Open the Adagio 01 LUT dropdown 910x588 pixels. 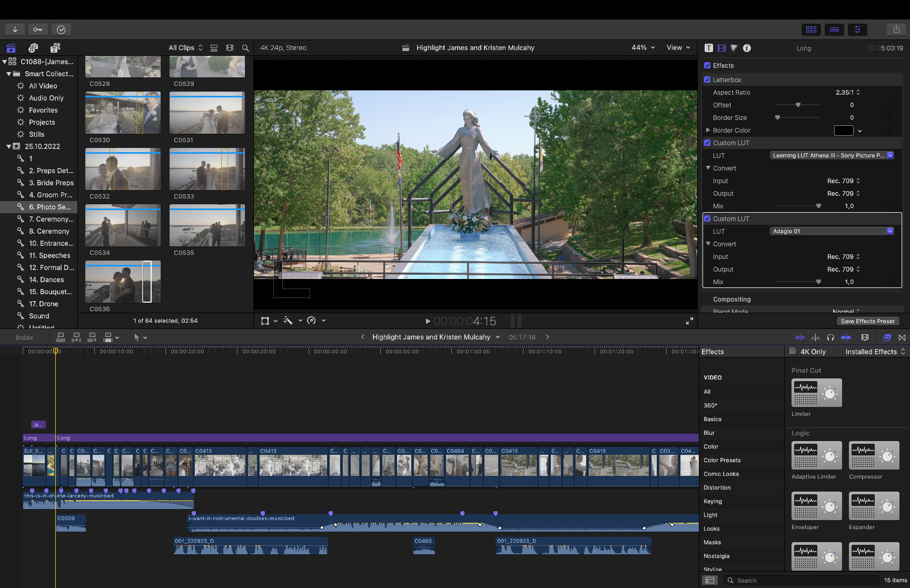pos(890,231)
